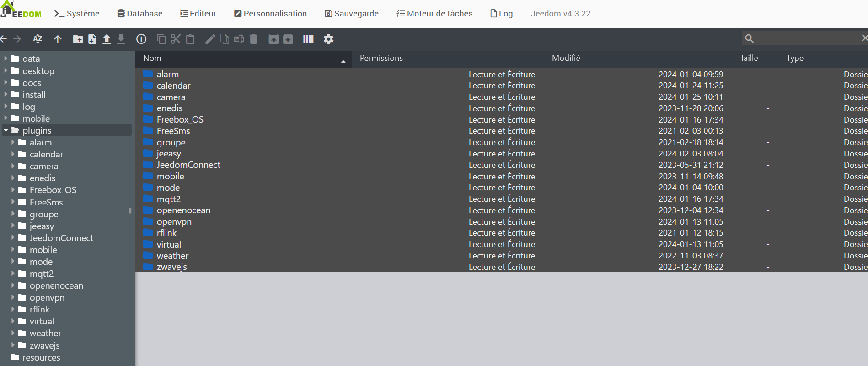868x366 pixels.
Task: Click the clipboard paste icon
Action: coord(190,39)
